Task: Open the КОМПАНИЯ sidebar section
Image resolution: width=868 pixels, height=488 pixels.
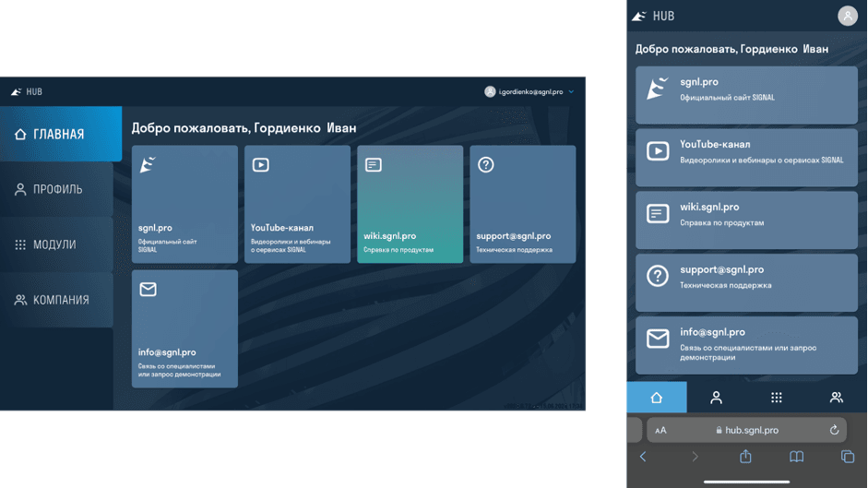Action: tap(57, 300)
